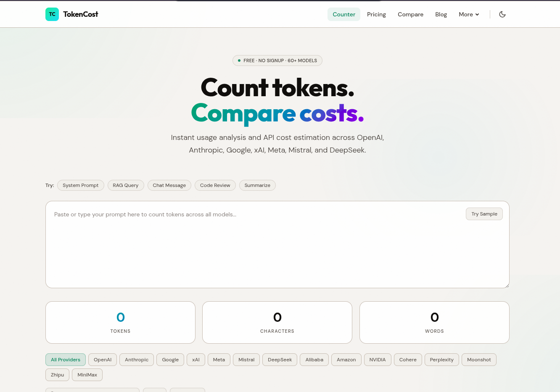Insert the System Prompt example
The width and height of the screenshot is (560, 392).
tap(80, 185)
